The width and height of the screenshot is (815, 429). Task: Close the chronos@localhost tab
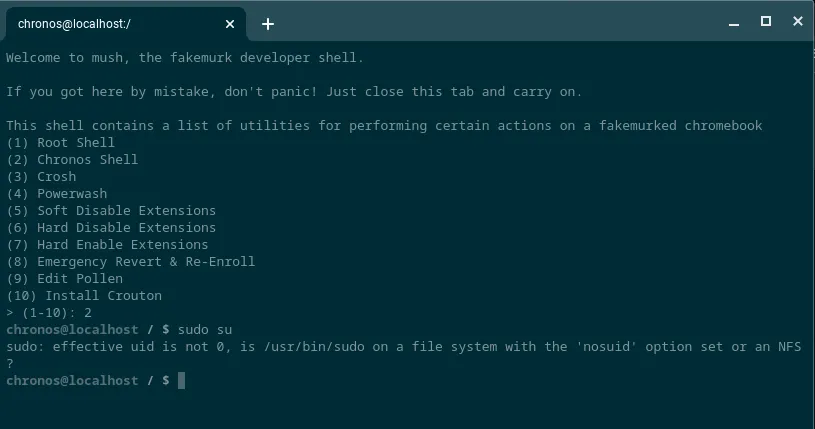coord(230,24)
